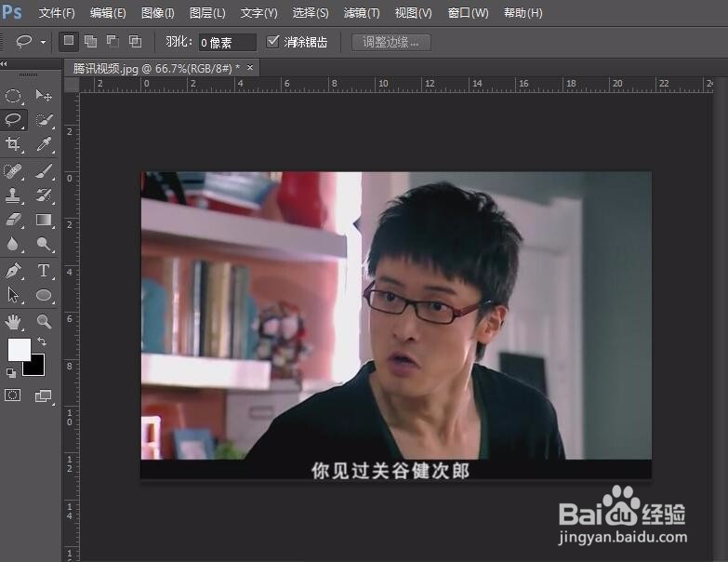This screenshot has width=728, height=562.
Task: Click the 调整边缘 button
Action: 390,42
